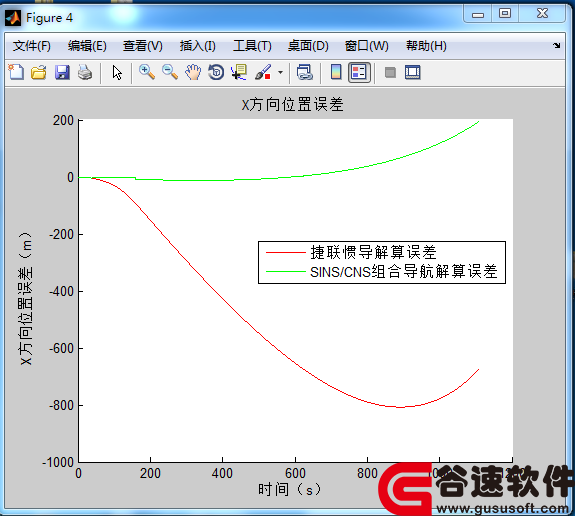Select legend entry SINS/CNS组合导航解算误差
The height and width of the screenshot is (516, 575).
(403, 272)
